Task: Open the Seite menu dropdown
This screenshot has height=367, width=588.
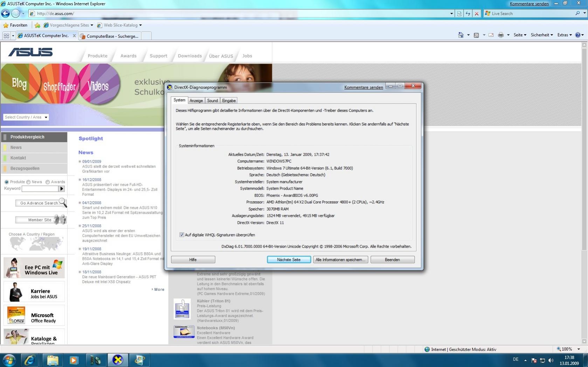Action: click(x=520, y=35)
